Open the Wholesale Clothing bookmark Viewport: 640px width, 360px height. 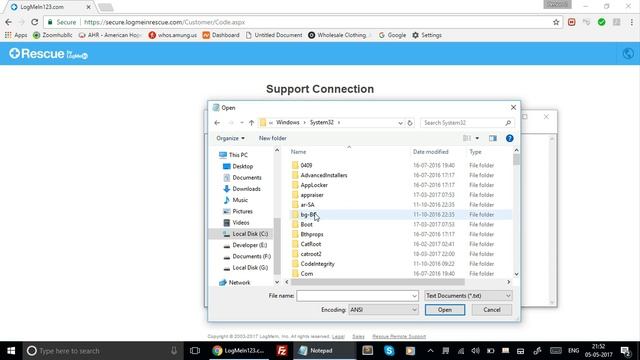[338, 35]
